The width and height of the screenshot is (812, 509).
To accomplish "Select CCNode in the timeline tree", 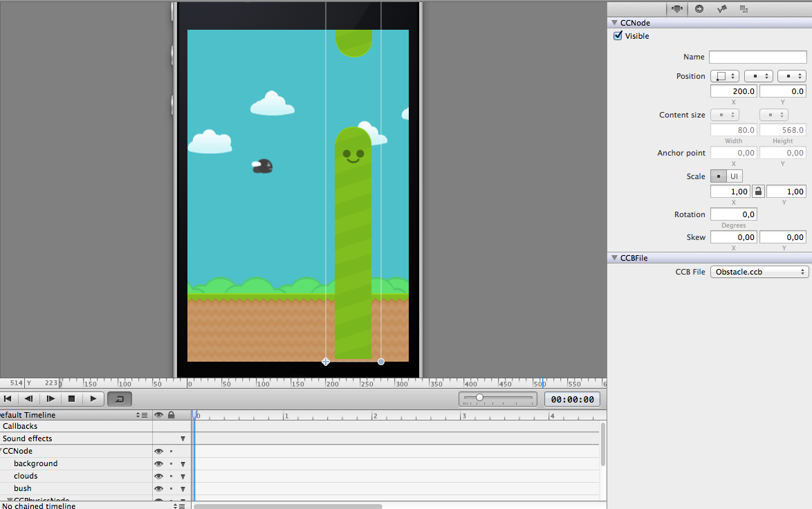I will (x=76, y=451).
